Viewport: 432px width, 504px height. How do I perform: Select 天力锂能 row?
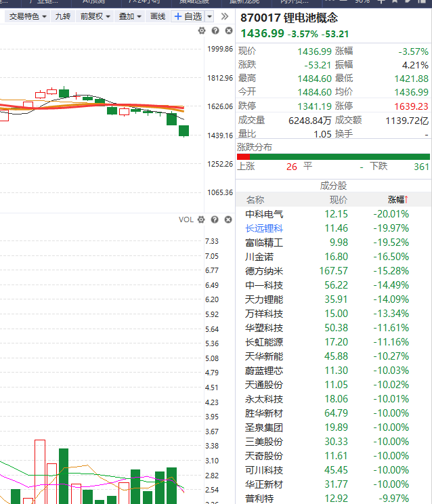333,299
